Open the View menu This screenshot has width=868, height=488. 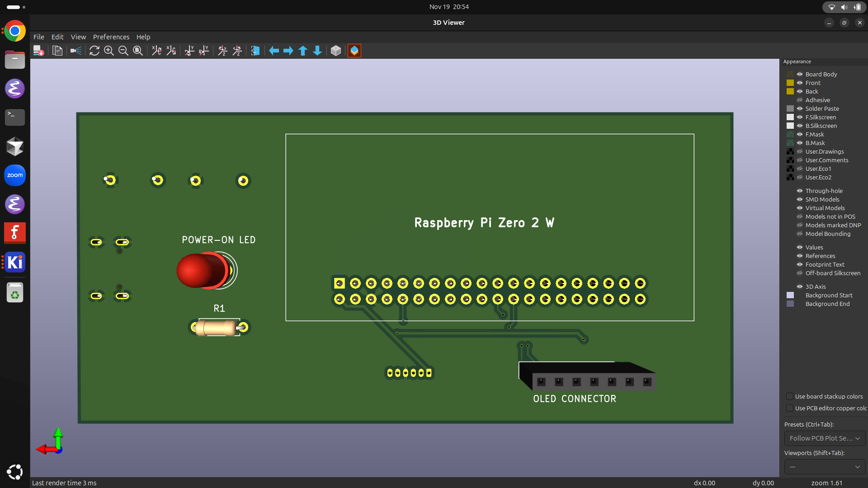coord(78,37)
